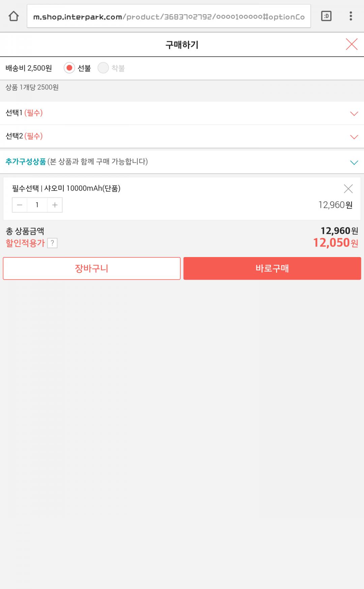Screen dimensions: 364x589
Task: Click the browser URL address bar
Action: (x=169, y=17)
